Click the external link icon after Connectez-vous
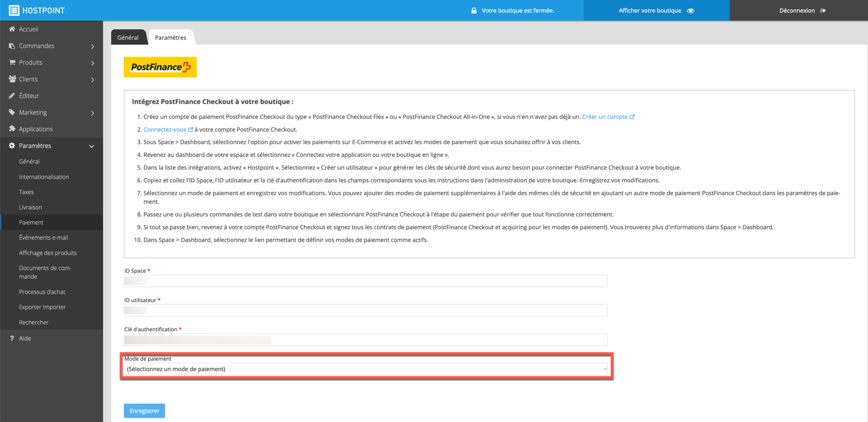The width and height of the screenshot is (868, 422). 190,130
